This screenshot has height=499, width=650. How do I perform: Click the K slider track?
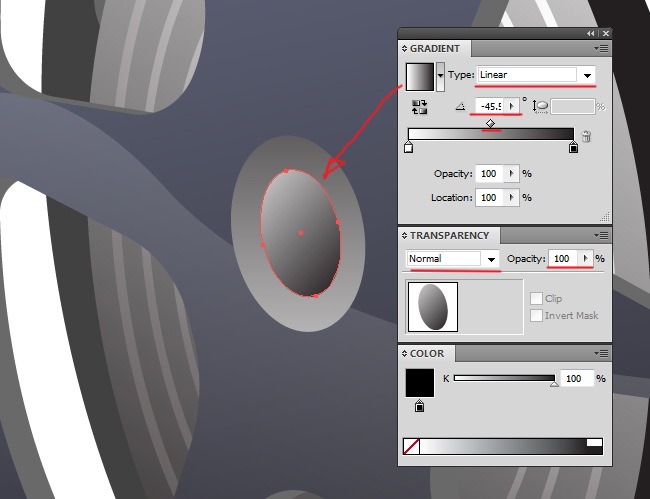click(x=504, y=378)
